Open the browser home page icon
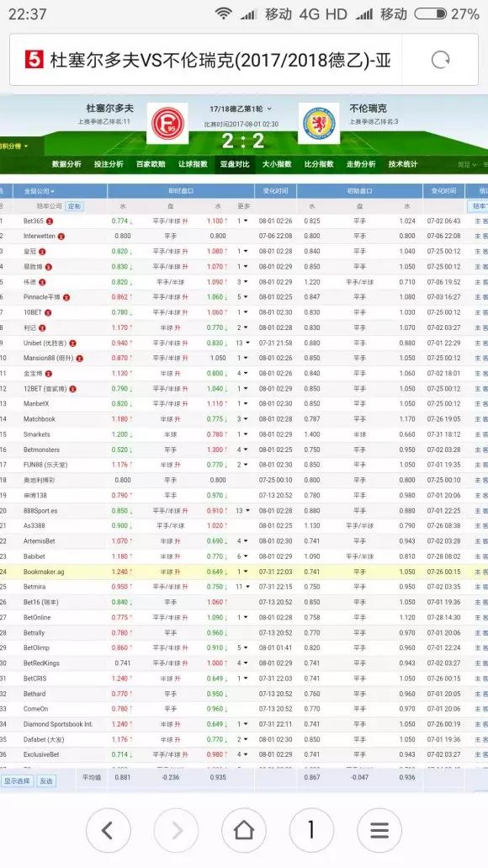 click(x=244, y=829)
